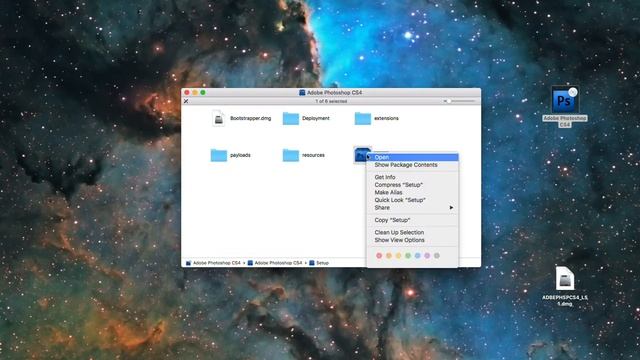Minimize Finder window with yellow button

point(195,93)
